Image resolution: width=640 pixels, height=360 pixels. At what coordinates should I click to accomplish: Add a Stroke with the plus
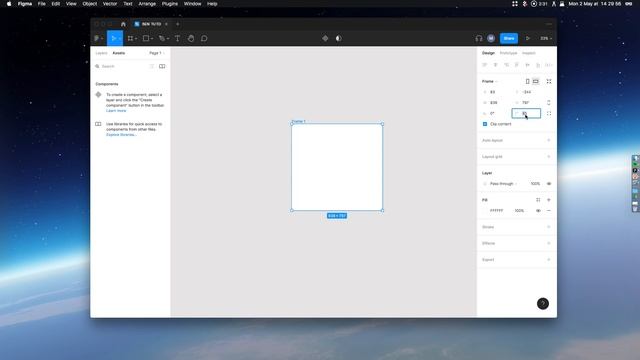tap(549, 227)
